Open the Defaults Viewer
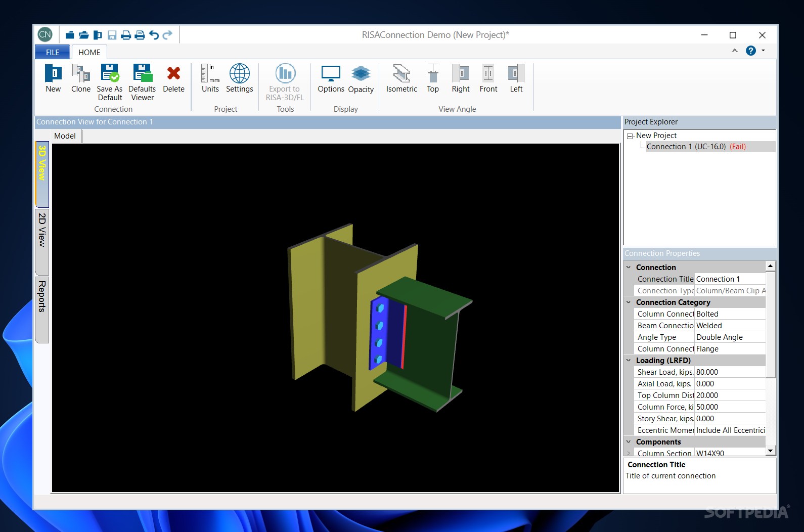 tap(142, 82)
